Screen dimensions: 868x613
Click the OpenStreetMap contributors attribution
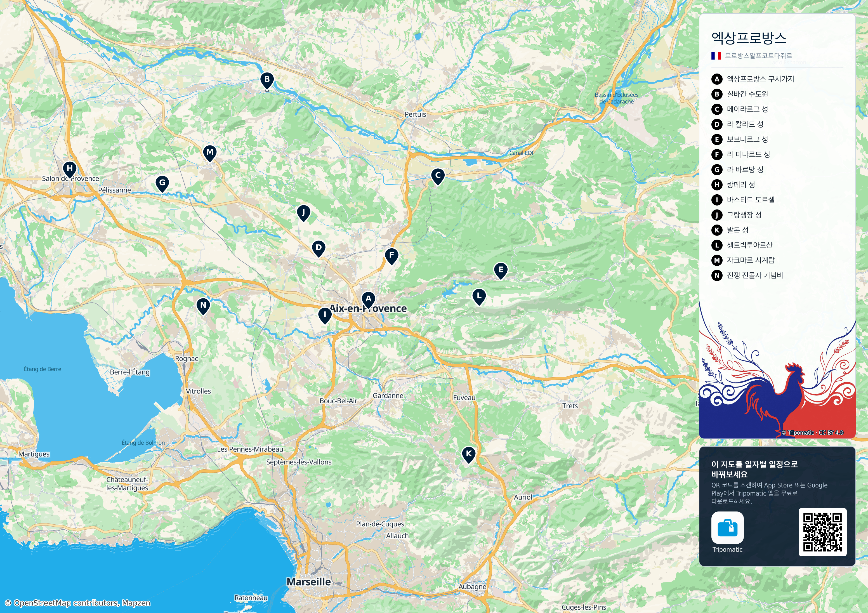[77, 603]
